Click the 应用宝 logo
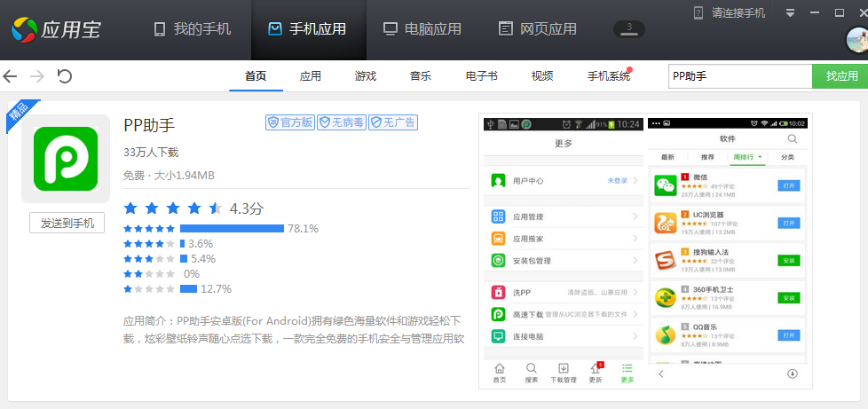 click(x=57, y=28)
